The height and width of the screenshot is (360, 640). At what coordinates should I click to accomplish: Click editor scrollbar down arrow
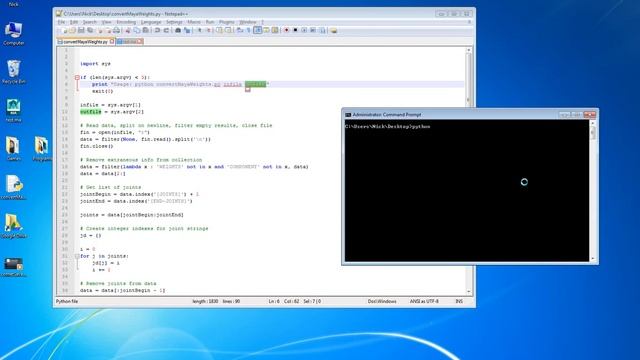(469, 291)
